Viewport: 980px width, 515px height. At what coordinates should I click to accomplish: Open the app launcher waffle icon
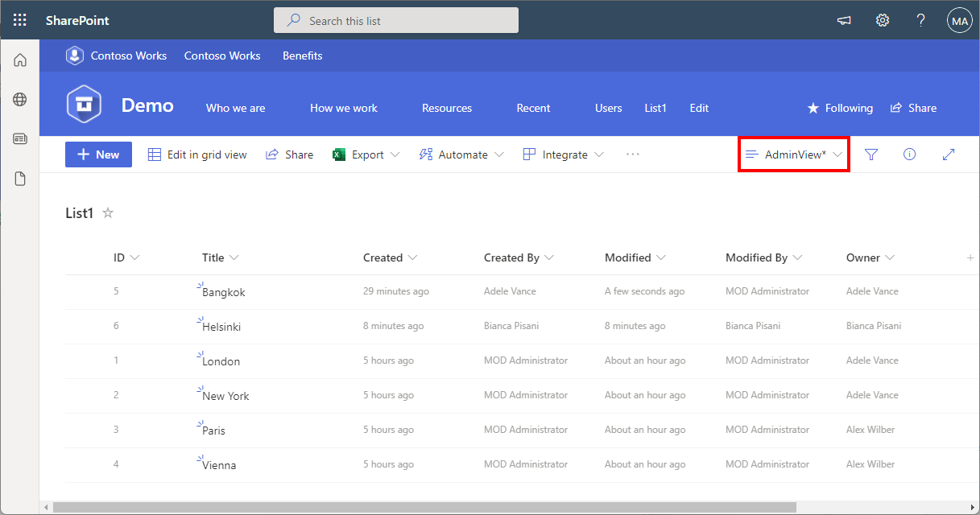click(x=20, y=21)
